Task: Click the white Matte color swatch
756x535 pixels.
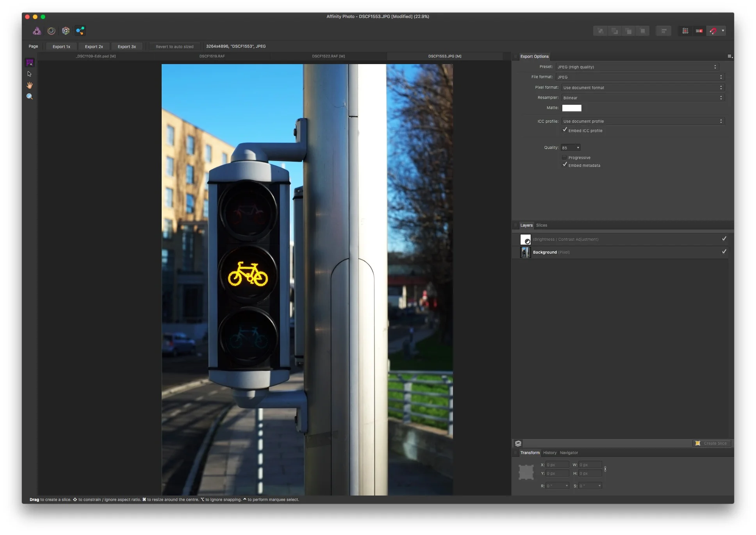Action: (571, 108)
